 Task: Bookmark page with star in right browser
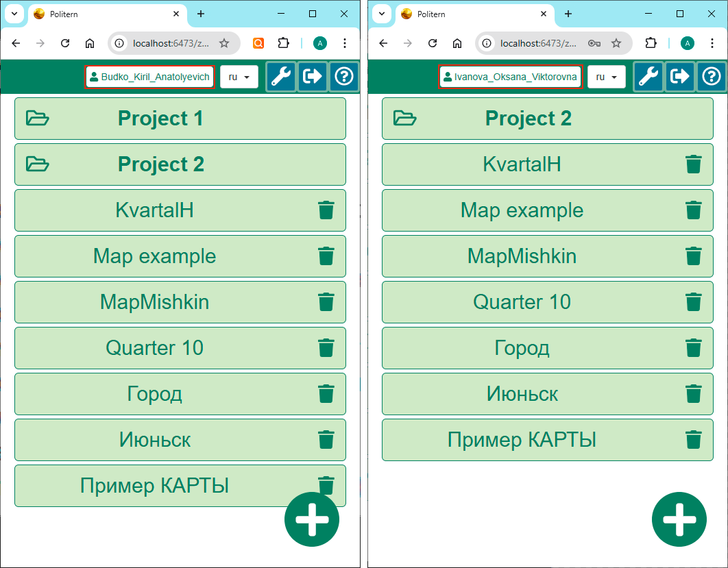pos(616,43)
